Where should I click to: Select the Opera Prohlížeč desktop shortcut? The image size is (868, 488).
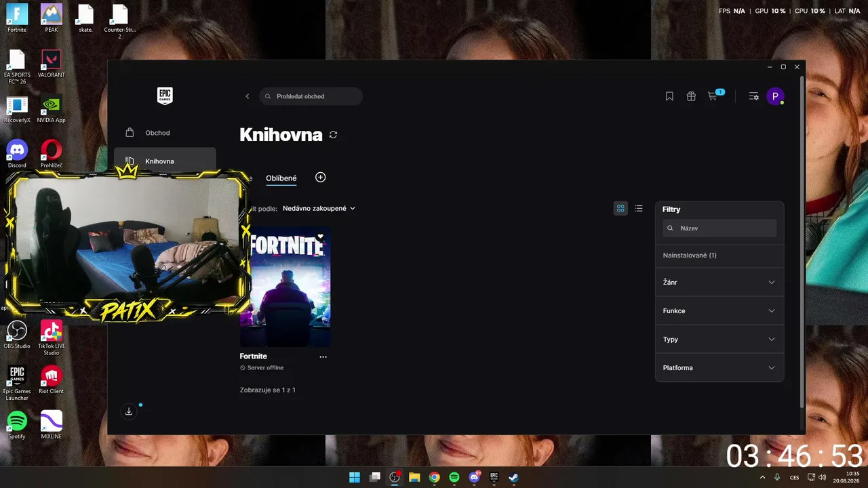(52, 154)
